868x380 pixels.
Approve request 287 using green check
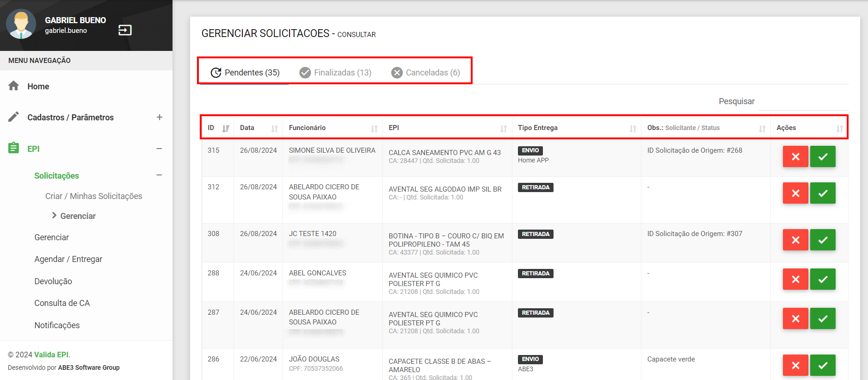tap(823, 318)
